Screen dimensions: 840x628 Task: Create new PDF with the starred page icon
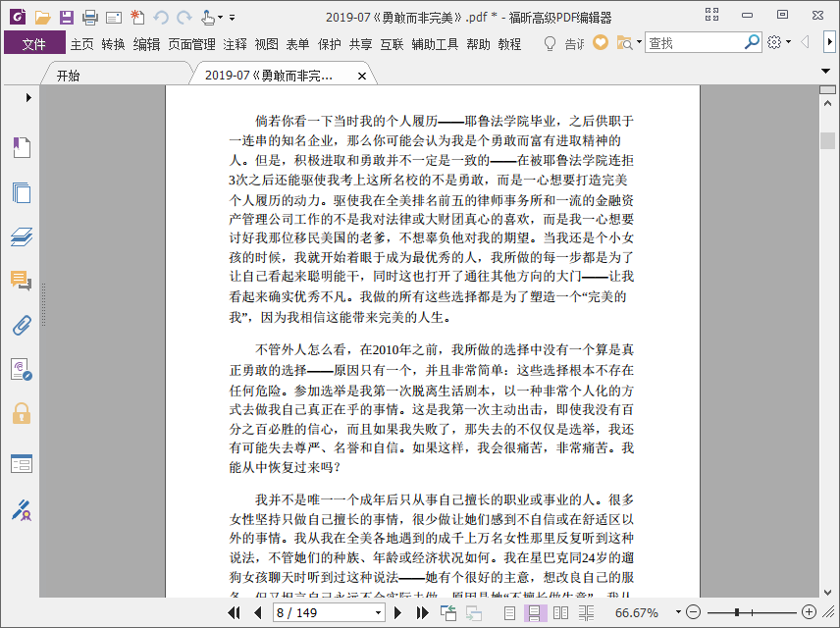tap(137, 17)
